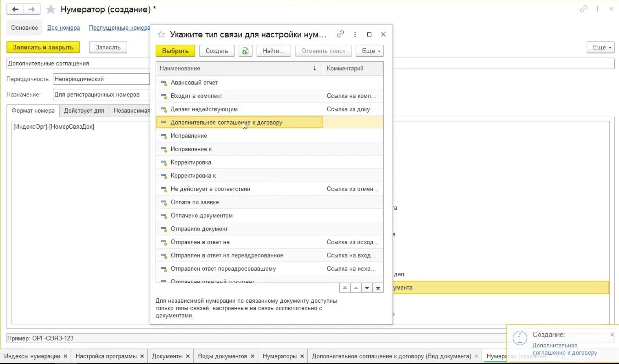619x364 pixels.
Task: Jump to start of list arrow
Action: pyautogui.click(x=345, y=288)
